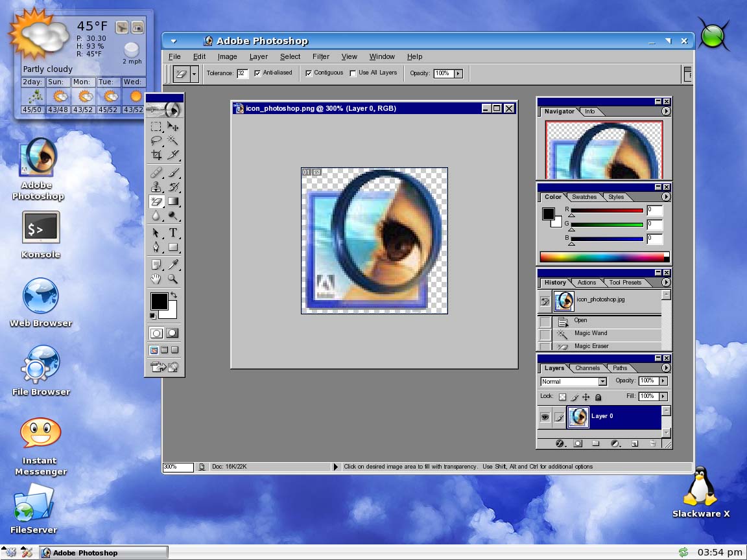Select the Slice tool
Viewport: 747px width, 560px height.
click(173, 155)
